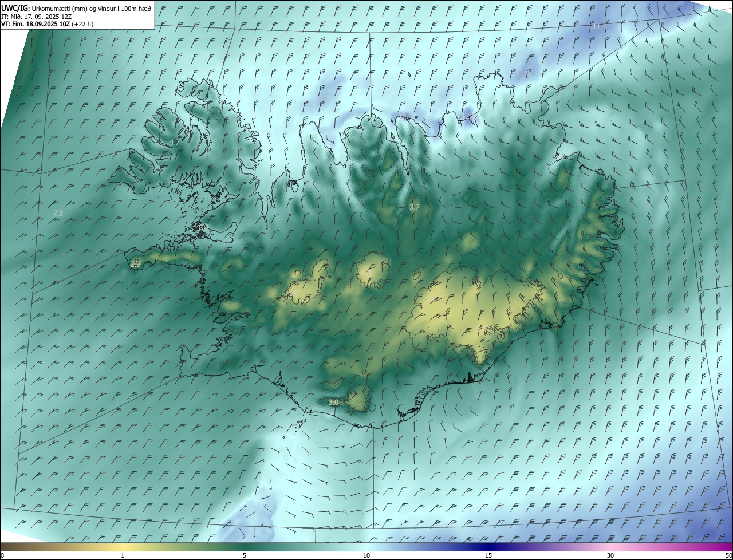Click the '10' tick on the color scale

[366, 555]
